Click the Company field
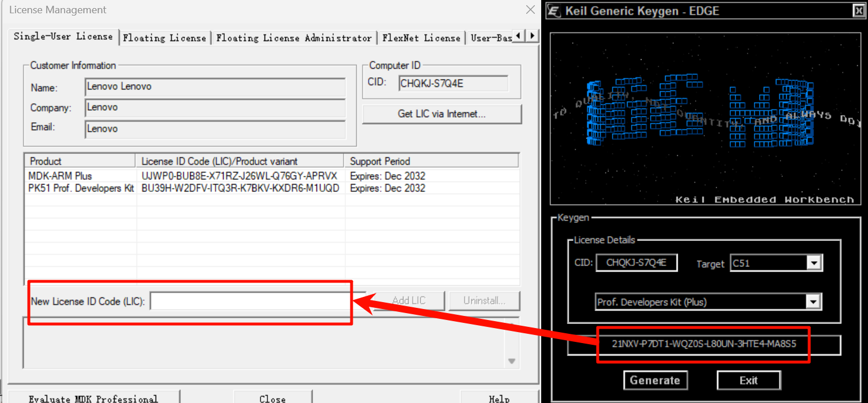This screenshot has height=403, width=868. tap(215, 108)
